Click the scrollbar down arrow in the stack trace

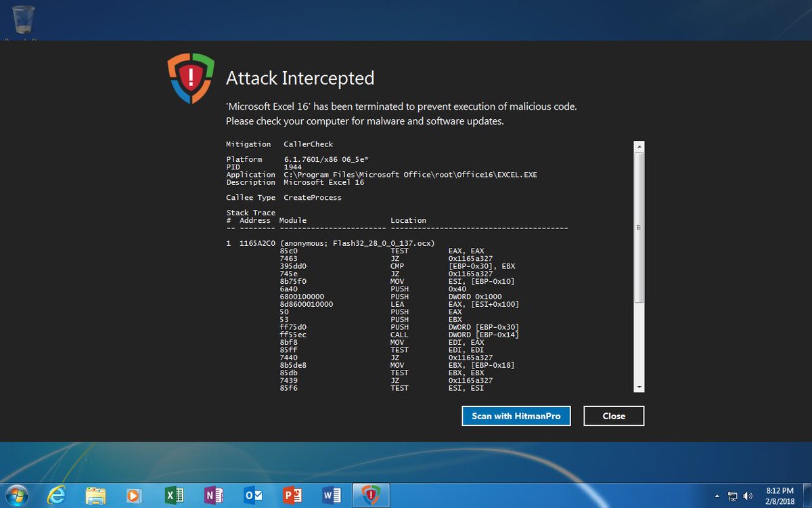(639, 386)
